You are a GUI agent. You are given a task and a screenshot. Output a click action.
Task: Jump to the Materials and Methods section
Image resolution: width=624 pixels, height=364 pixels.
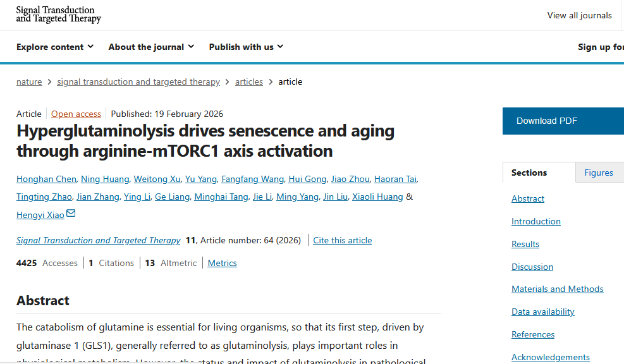tap(557, 289)
